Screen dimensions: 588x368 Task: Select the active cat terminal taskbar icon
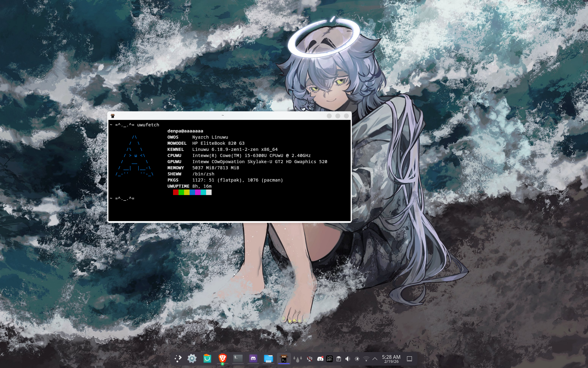[284, 358]
